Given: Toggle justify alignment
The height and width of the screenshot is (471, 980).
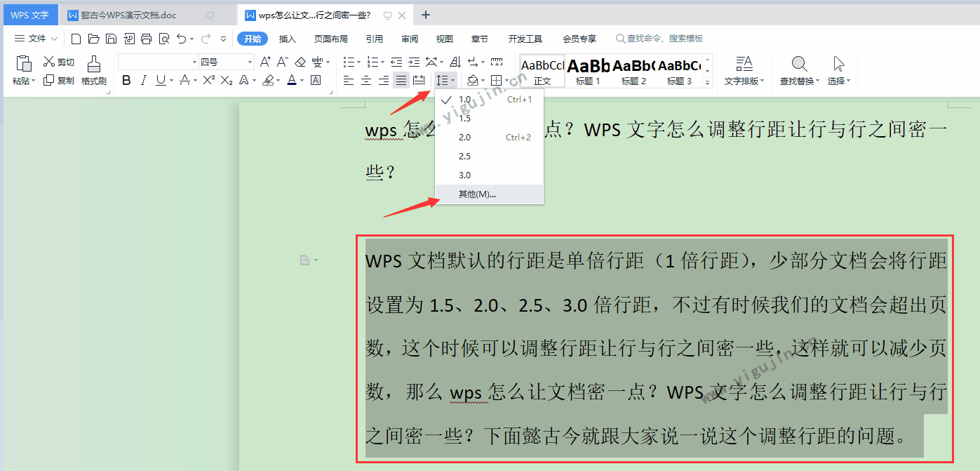Looking at the screenshot, I should (401, 81).
